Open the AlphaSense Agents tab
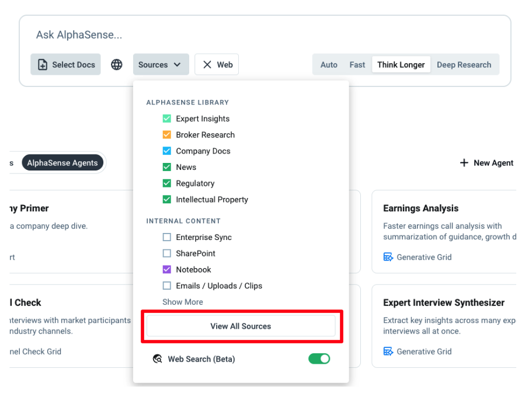 (62, 163)
